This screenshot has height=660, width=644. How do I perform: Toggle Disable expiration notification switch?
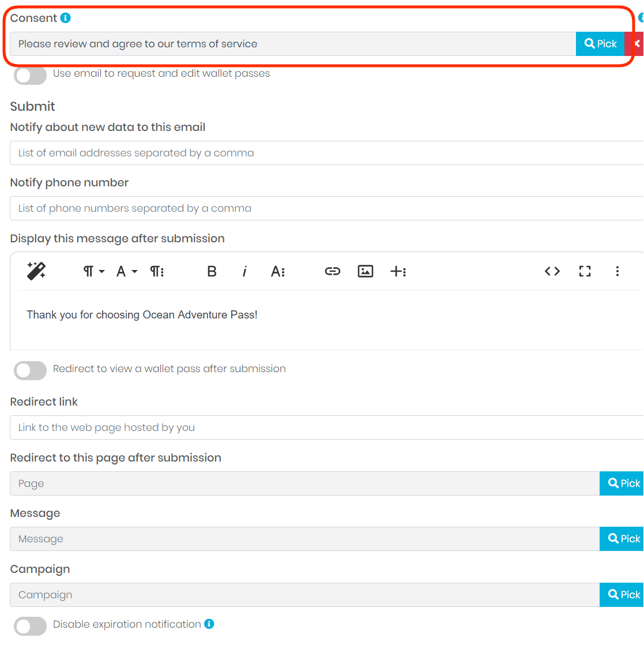point(30,626)
